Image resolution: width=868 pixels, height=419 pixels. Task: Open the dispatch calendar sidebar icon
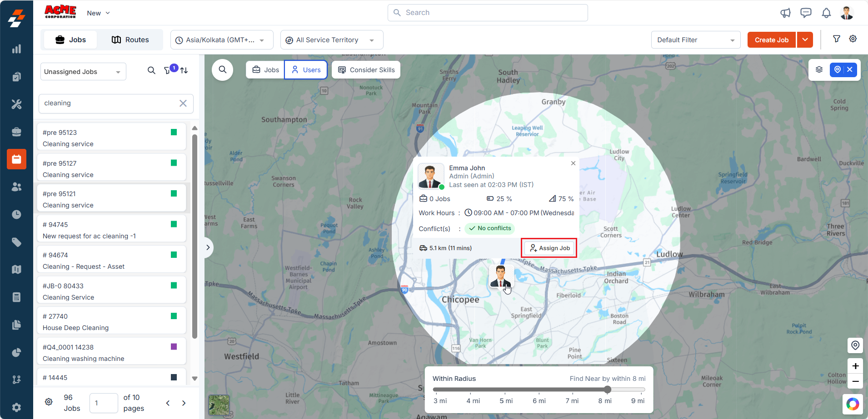pyautogui.click(x=16, y=159)
